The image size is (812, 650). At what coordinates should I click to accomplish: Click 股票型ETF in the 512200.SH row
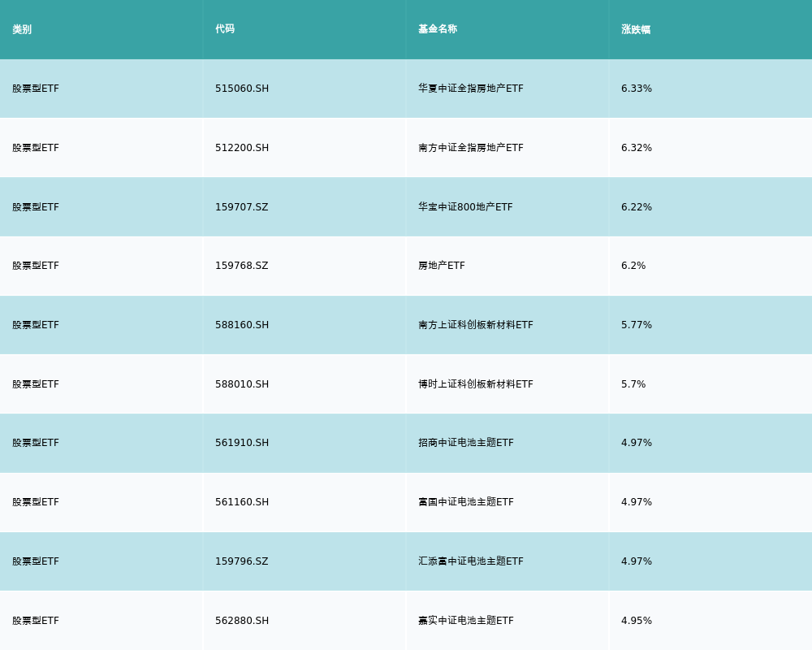(x=36, y=148)
